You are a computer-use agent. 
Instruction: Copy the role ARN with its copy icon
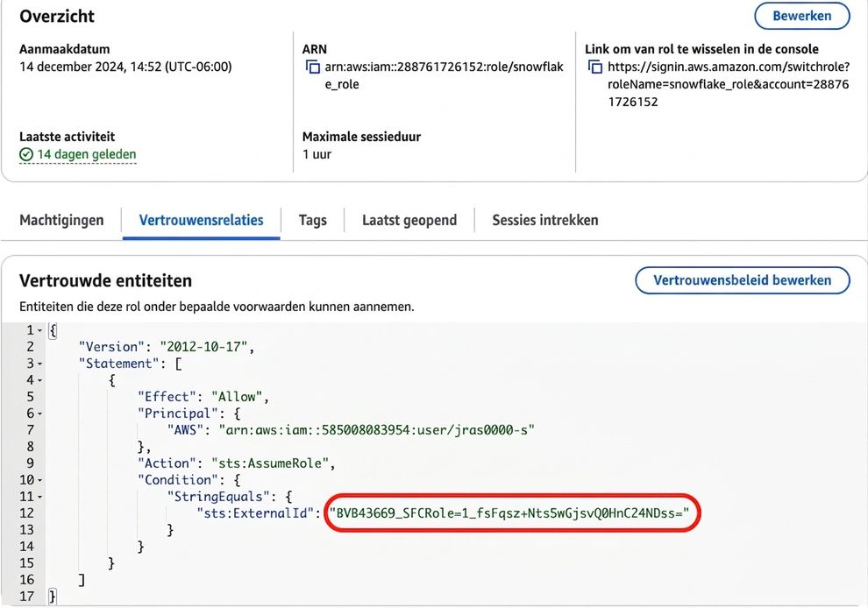point(313,67)
